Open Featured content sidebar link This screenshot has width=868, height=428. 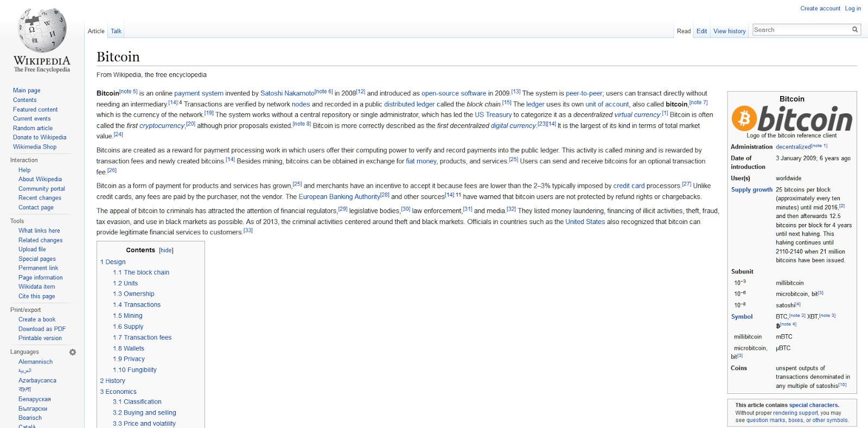pos(35,110)
